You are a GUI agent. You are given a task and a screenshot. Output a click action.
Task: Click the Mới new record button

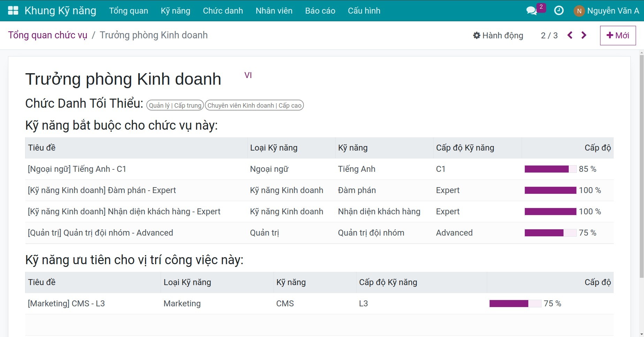618,36
